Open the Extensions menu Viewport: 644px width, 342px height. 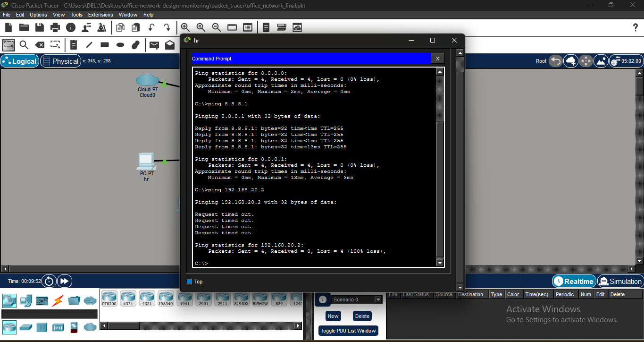100,15
